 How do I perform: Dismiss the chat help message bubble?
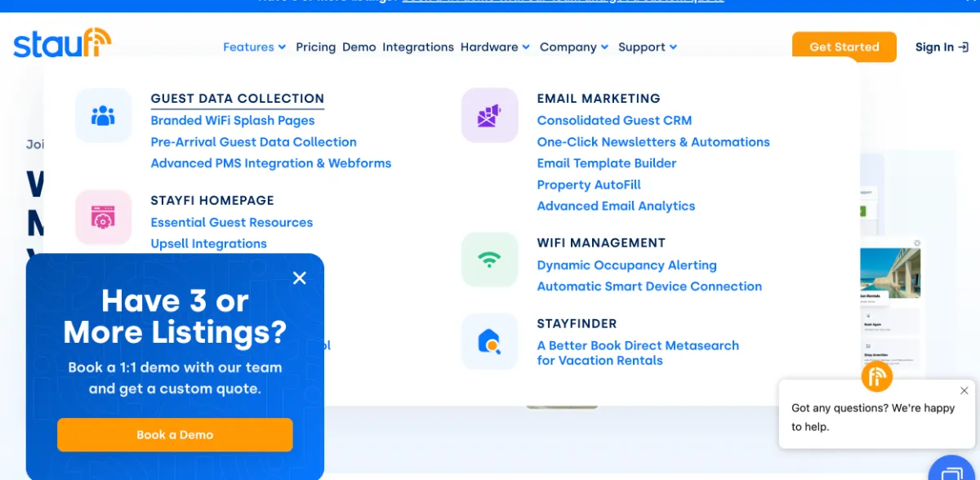(964, 391)
